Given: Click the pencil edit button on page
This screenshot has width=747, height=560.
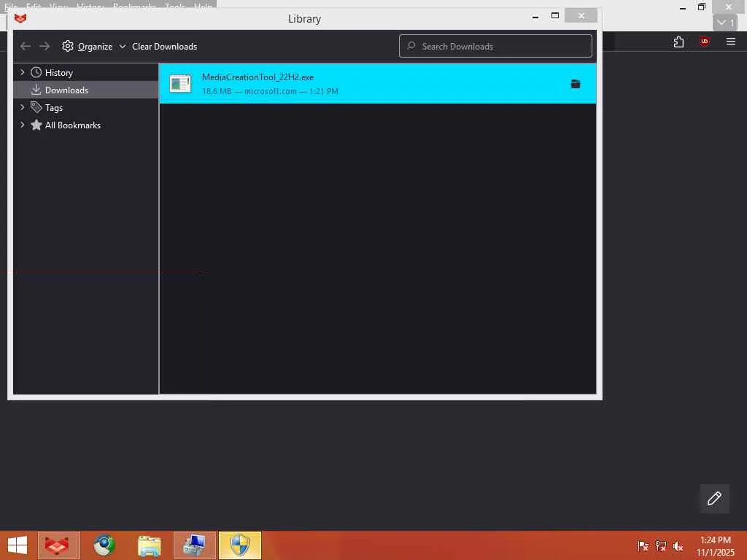Looking at the screenshot, I should 715,499.
